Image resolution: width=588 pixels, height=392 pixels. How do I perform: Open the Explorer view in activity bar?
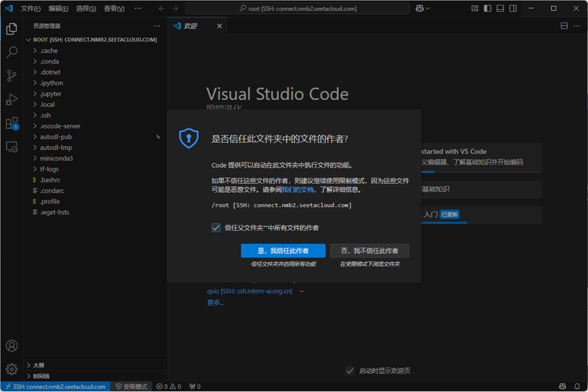coord(12,29)
